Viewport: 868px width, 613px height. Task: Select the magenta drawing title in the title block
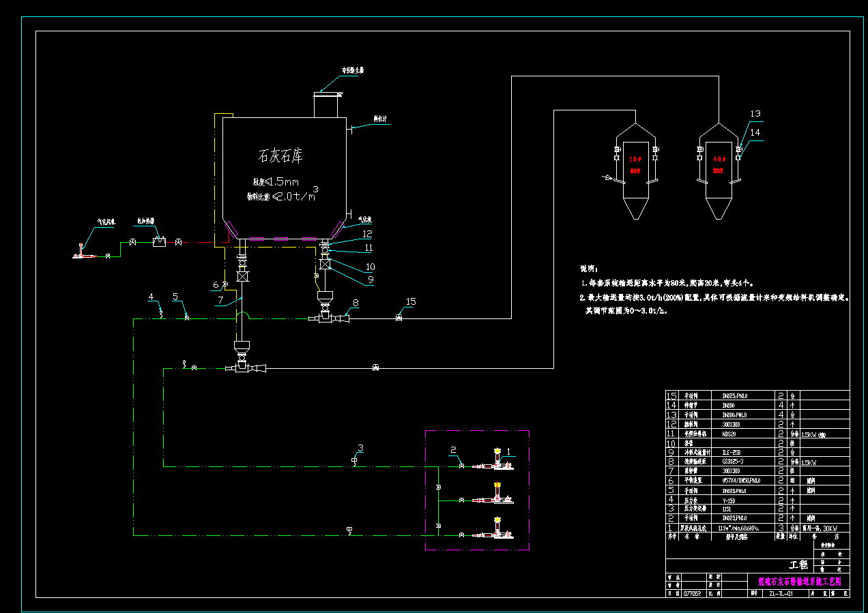pos(799,582)
